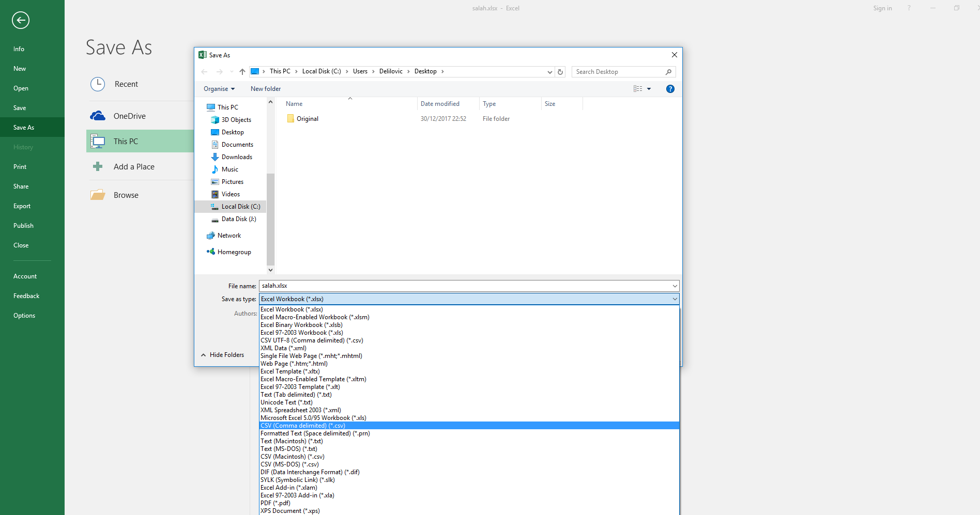
Task: Click the search magnifier icon
Action: [x=668, y=72]
